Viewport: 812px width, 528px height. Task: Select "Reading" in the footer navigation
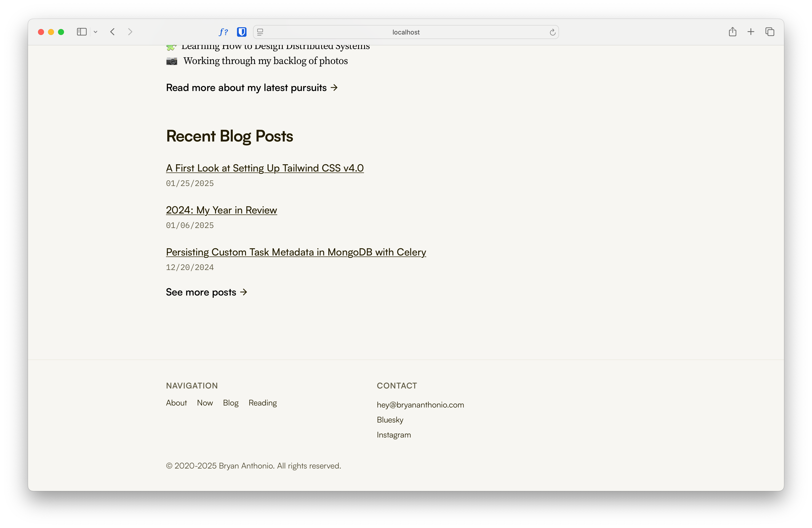(x=262, y=403)
